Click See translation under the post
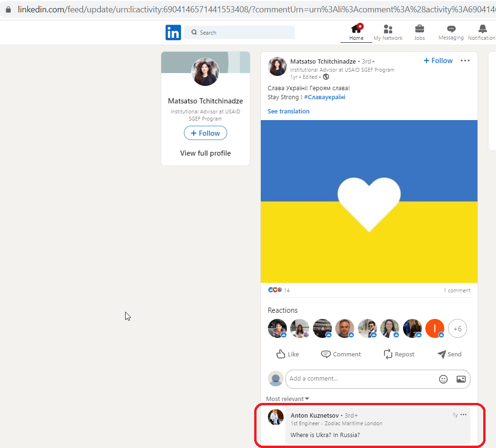 coord(288,111)
